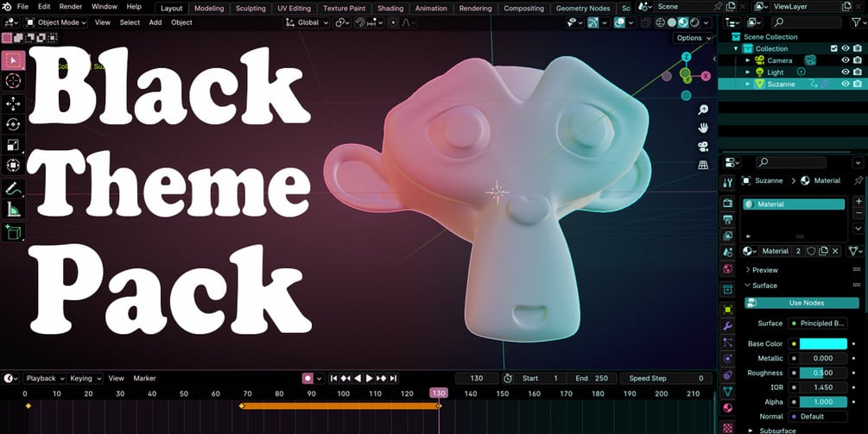Image resolution: width=868 pixels, height=434 pixels.
Task: Toggle proportional editing in the header
Action: 393,22
